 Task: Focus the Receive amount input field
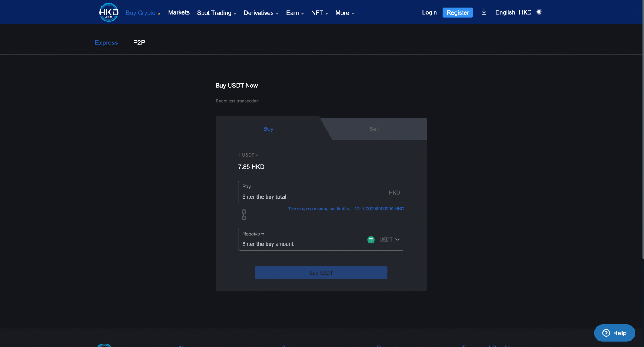(x=321, y=239)
